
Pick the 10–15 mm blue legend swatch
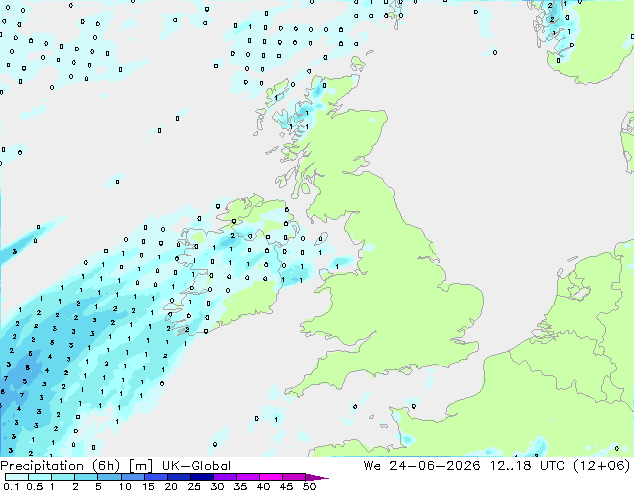(x=133, y=477)
